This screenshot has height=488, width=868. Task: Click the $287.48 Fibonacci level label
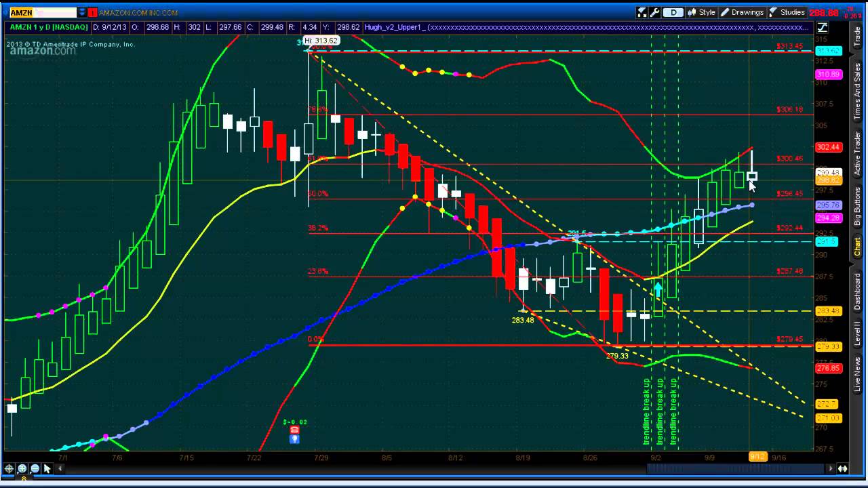(x=790, y=271)
